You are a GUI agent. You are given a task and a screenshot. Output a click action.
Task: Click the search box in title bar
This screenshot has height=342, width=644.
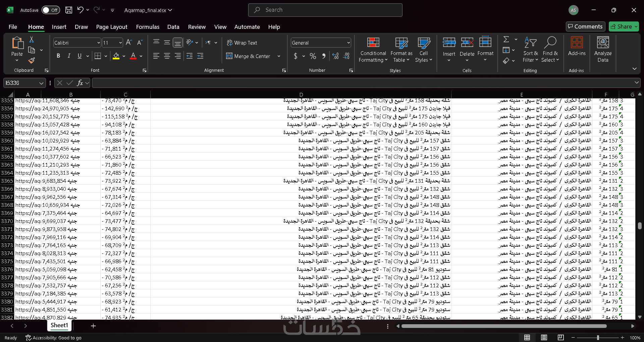click(325, 10)
